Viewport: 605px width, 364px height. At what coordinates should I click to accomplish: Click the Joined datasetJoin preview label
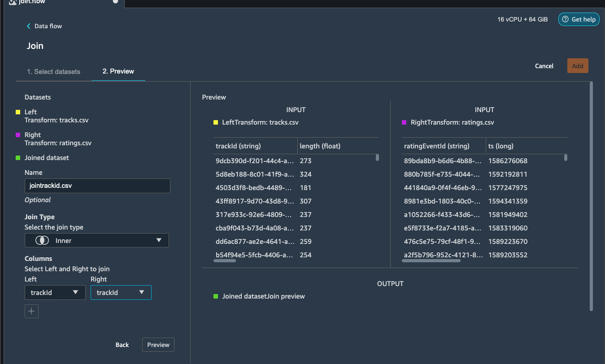pos(264,296)
